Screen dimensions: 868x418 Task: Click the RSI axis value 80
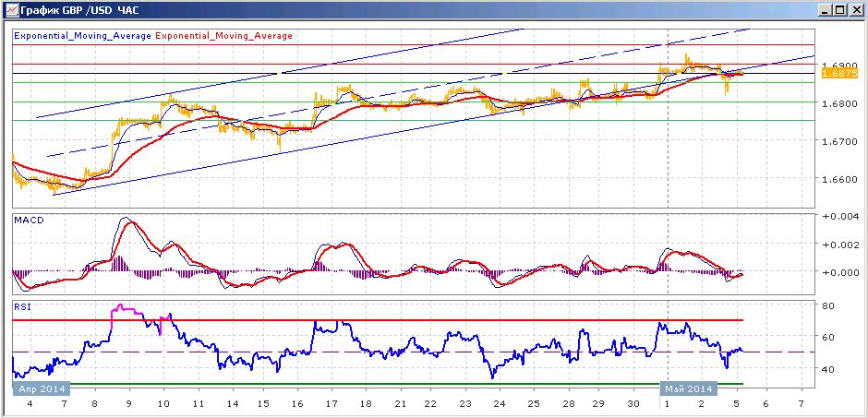(x=828, y=305)
